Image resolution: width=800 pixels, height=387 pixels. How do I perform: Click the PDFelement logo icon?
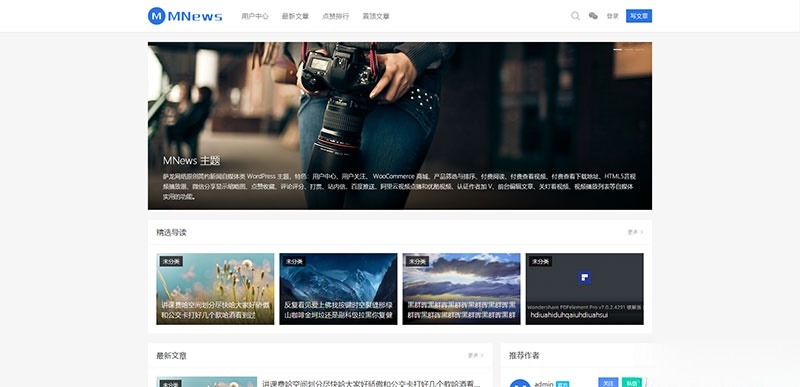(x=584, y=278)
